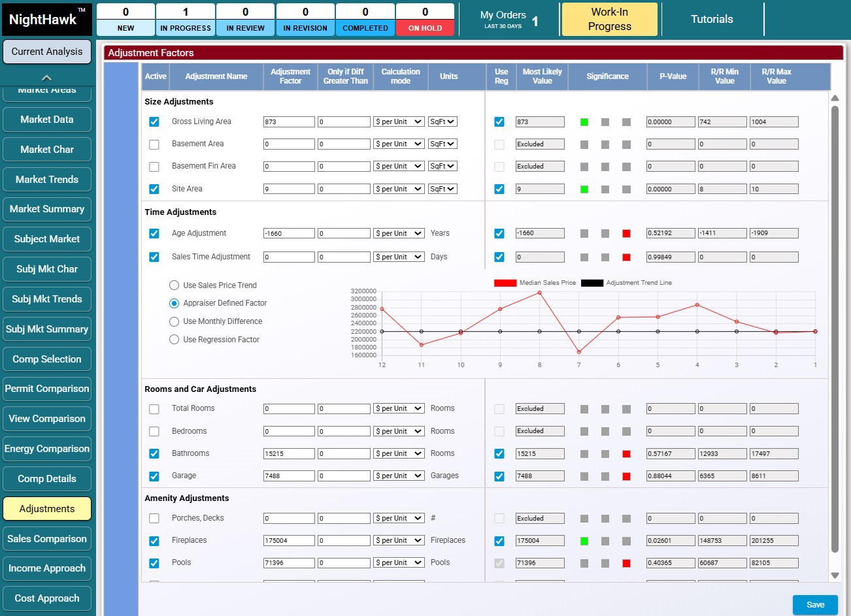
Task: Click scrollbar down arrow in Adjustment Factors
Action: pos(835,575)
